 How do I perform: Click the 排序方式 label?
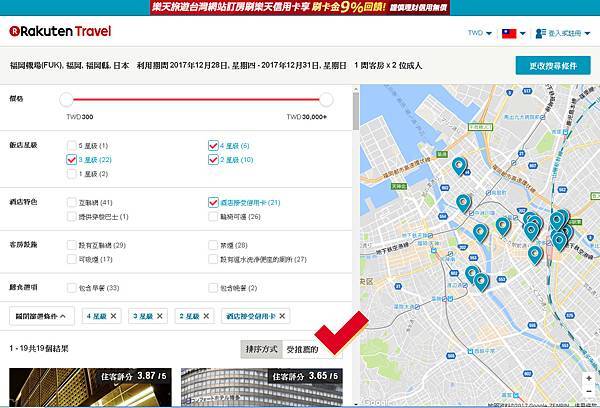261,349
